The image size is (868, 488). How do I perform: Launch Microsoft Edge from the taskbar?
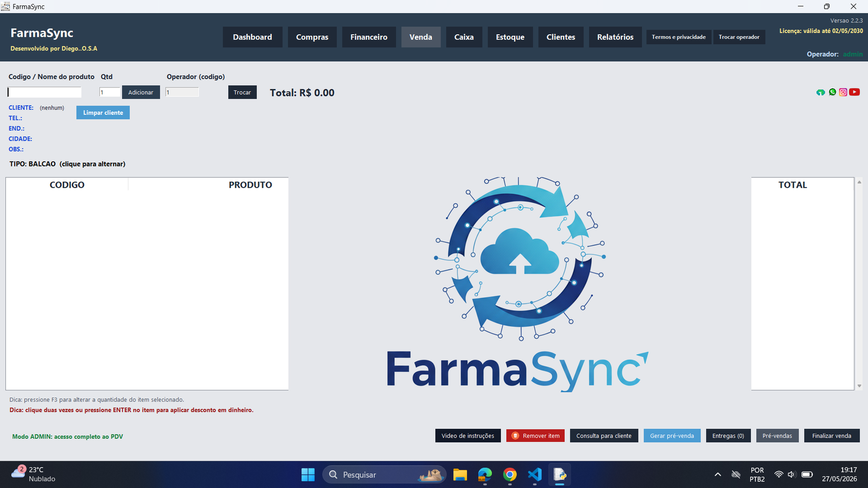coord(485,474)
